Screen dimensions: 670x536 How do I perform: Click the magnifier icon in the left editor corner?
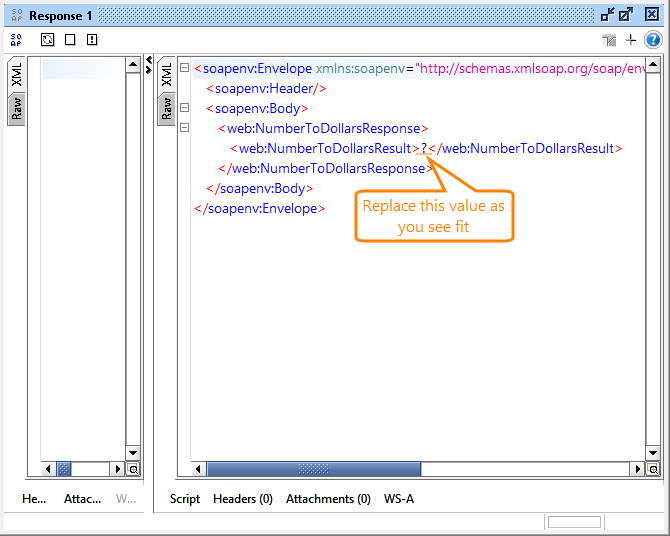[133, 469]
